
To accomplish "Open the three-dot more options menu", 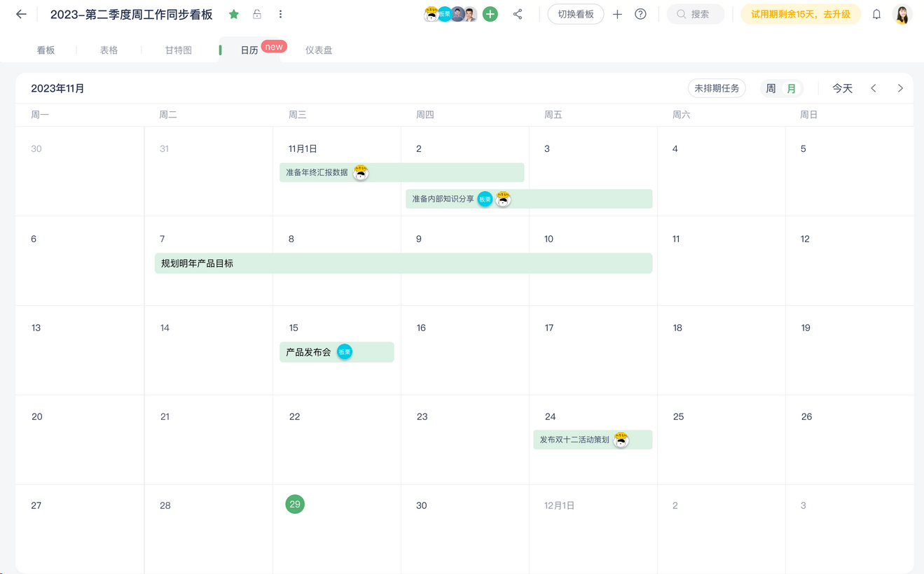I will tap(280, 14).
